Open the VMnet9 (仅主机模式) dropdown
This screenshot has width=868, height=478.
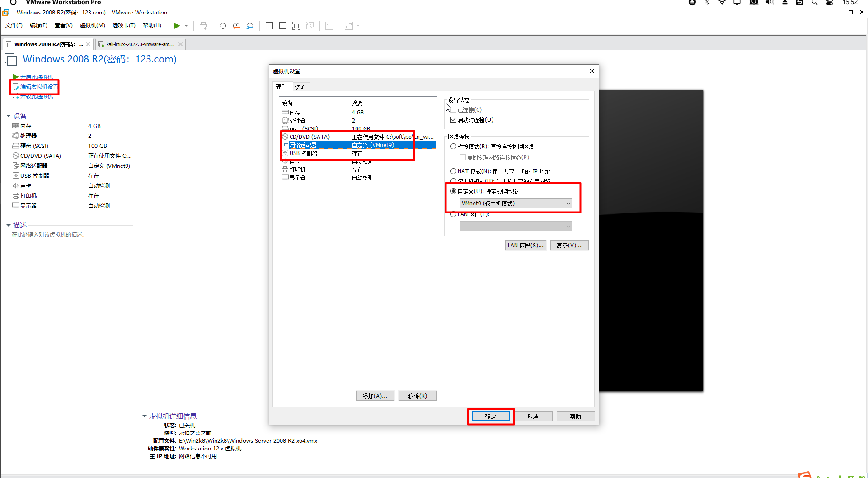point(516,204)
